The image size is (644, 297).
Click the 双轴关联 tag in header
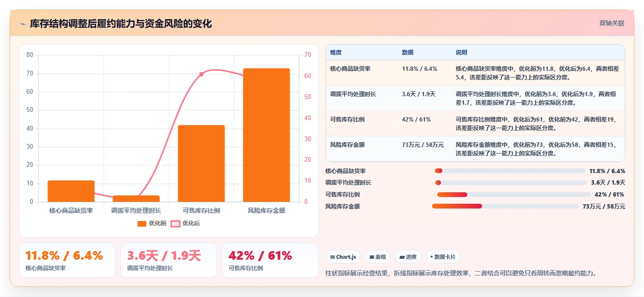click(x=612, y=23)
